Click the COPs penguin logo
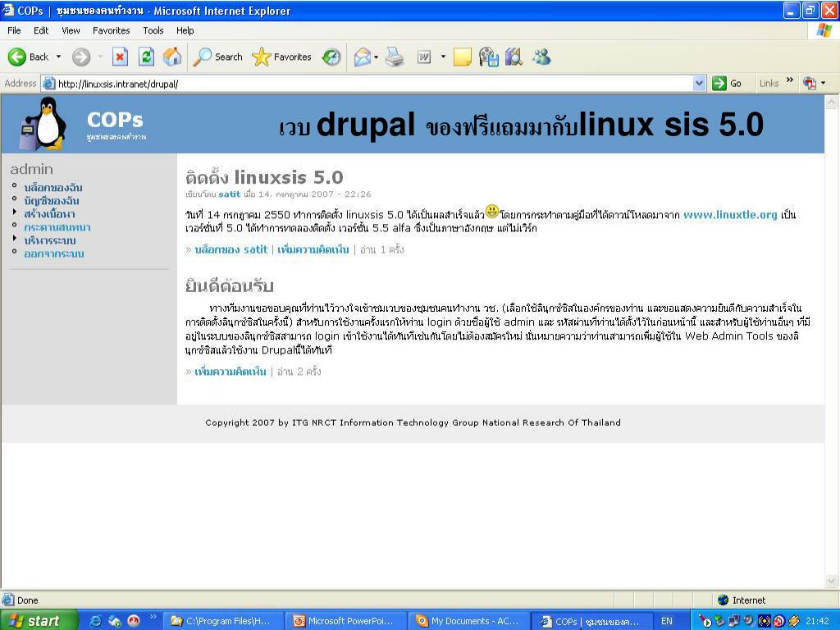 [43, 124]
